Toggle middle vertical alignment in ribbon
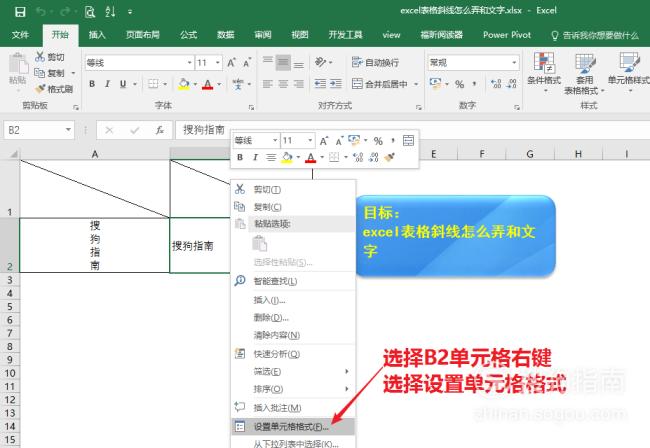Viewport: 650px width, 448px height. pyautogui.click(x=283, y=63)
